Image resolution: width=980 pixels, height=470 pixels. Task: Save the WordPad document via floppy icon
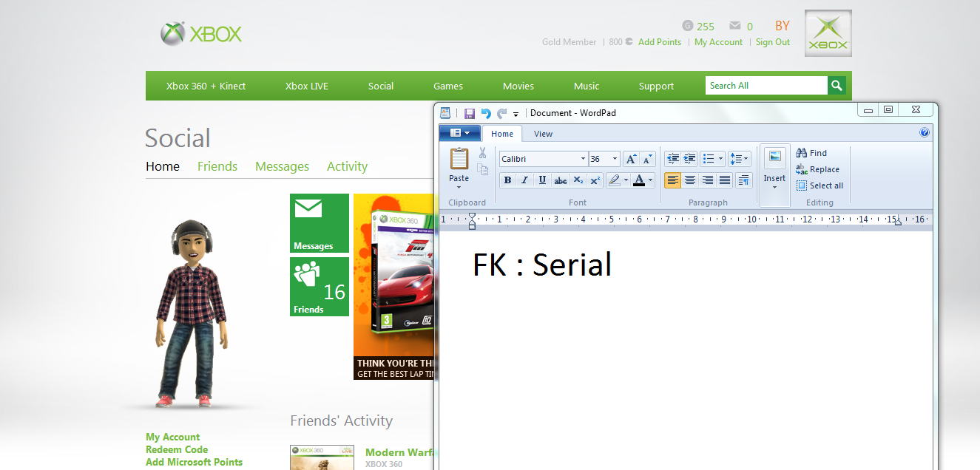tap(469, 113)
